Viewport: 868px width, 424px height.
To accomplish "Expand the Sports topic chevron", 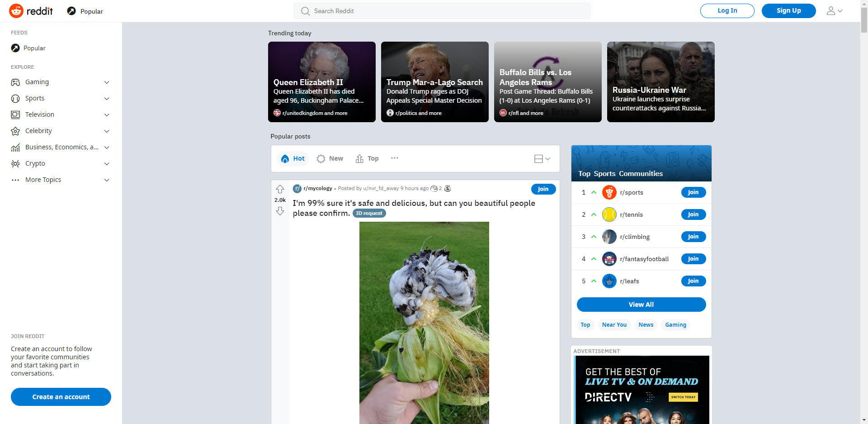I will click(107, 99).
